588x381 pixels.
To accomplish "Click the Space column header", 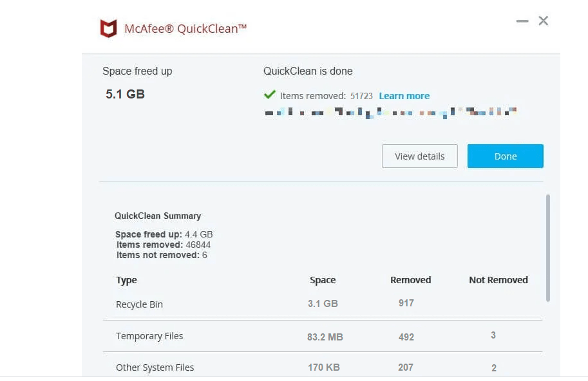I will [323, 280].
